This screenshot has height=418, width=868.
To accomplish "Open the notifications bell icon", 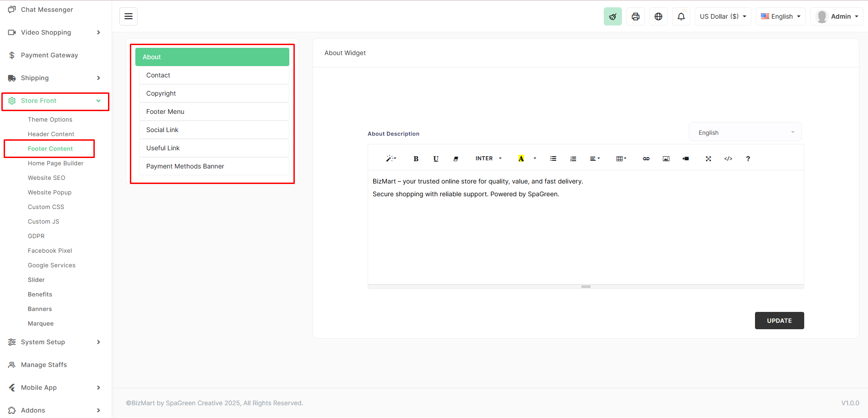I will [681, 16].
